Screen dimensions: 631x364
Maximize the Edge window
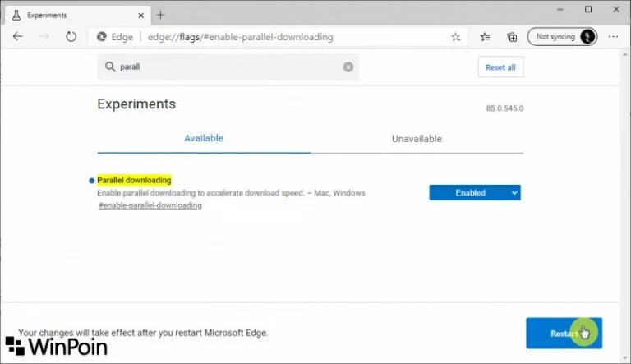pyautogui.click(x=588, y=9)
